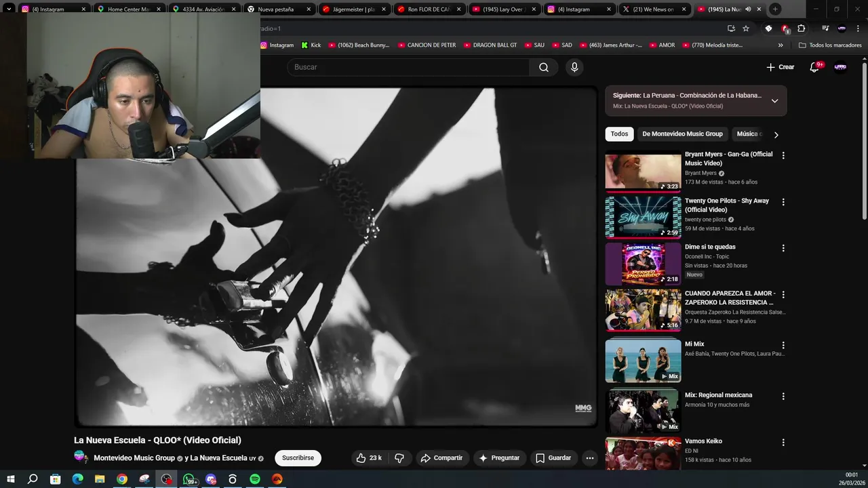868x488 pixels.
Task: Switch to the Nueva pestaña tab
Action: pos(278,9)
